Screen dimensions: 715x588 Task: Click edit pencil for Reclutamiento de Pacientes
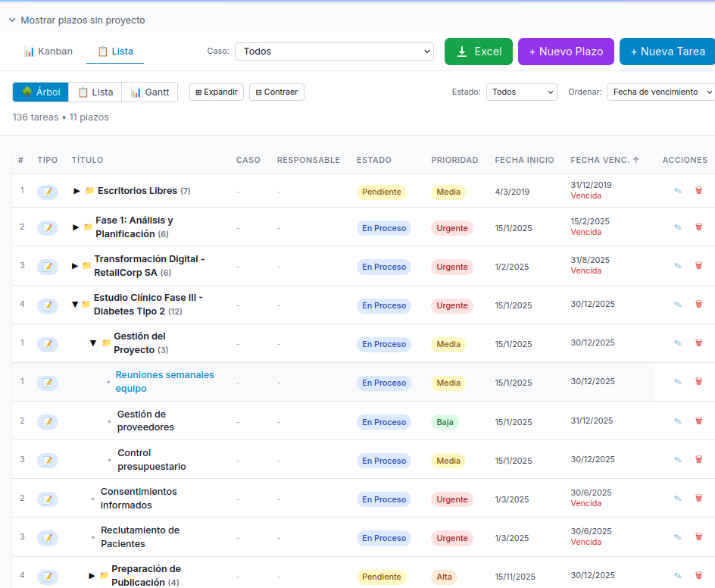[x=678, y=537]
